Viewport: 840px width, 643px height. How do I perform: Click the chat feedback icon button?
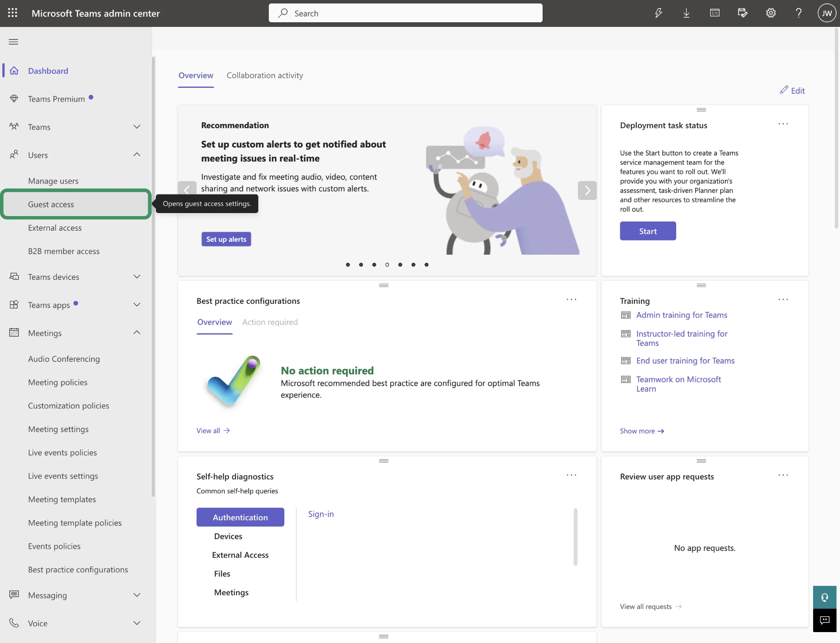coord(824,620)
